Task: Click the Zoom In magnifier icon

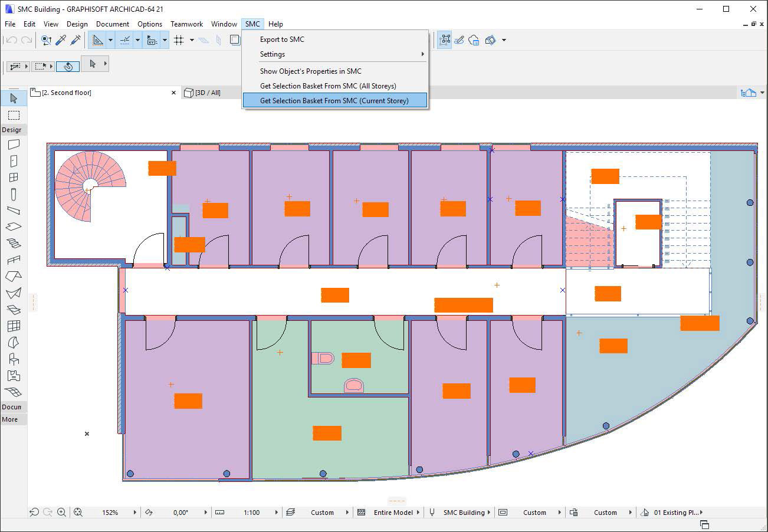Action: click(61, 513)
